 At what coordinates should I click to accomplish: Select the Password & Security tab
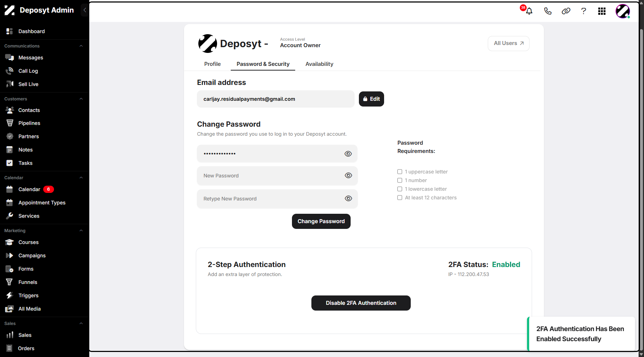pos(263,64)
